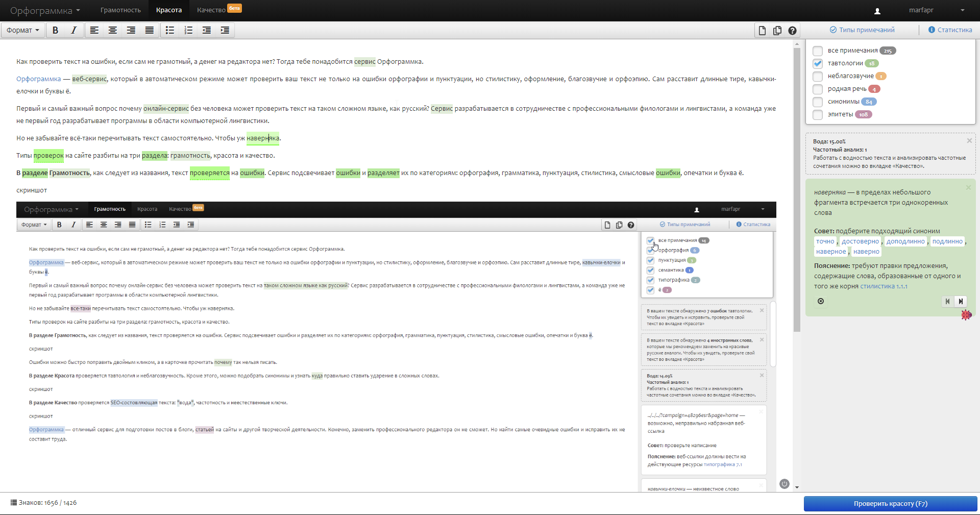
Task: Open the Качество beta tab
Action: [219, 10]
